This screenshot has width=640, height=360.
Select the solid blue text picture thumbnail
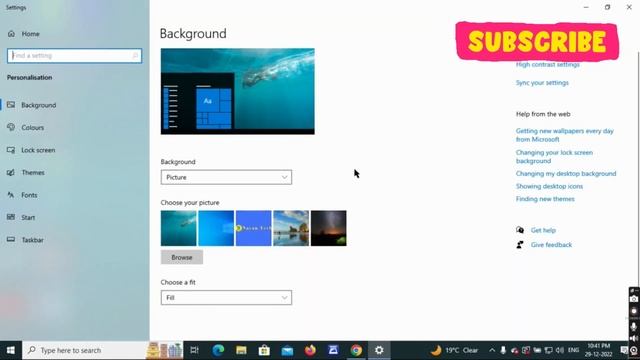point(253,228)
